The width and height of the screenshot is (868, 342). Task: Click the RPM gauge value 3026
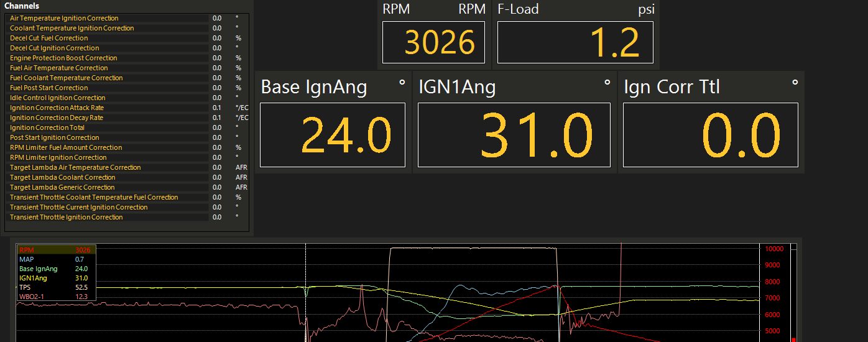433,42
